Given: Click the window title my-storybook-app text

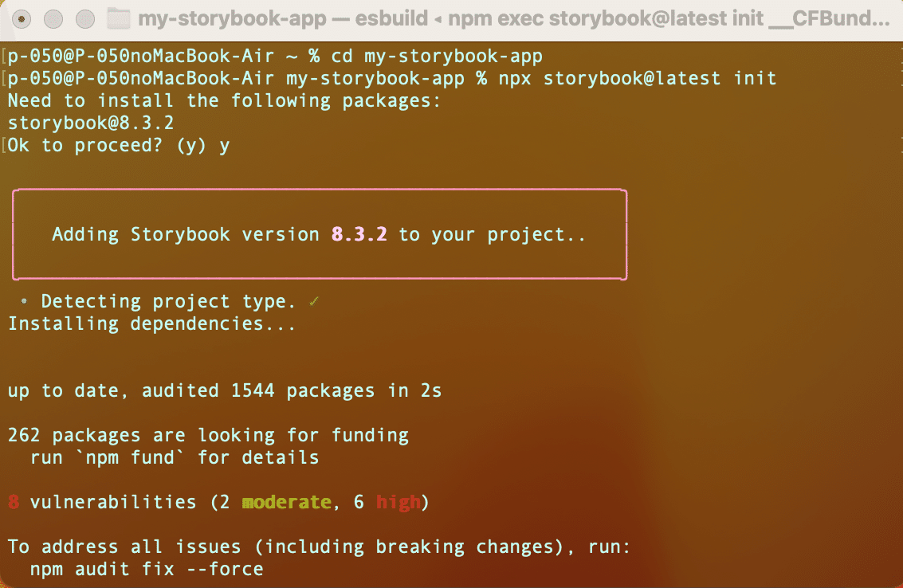Looking at the screenshot, I should (232, 19).
